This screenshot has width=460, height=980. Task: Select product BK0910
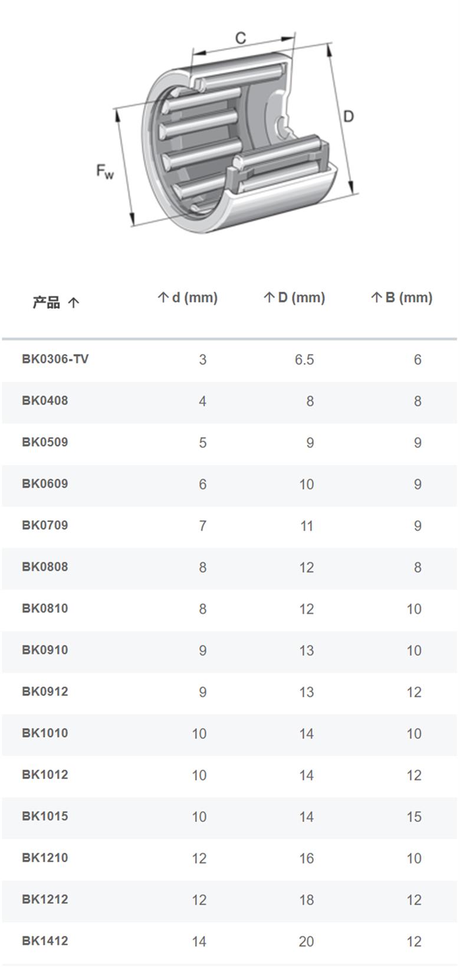click(x=45, y=650)
